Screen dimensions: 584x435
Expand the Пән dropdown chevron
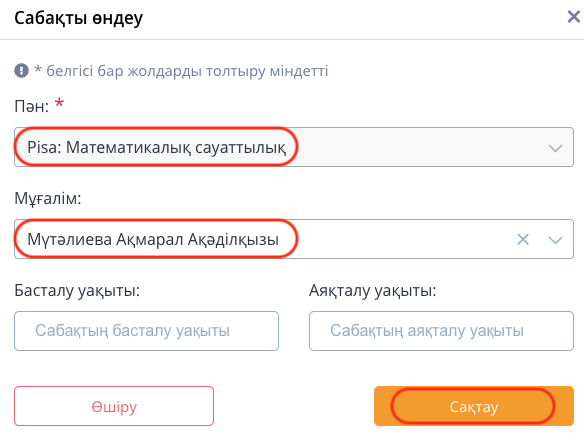pos(555,148)
